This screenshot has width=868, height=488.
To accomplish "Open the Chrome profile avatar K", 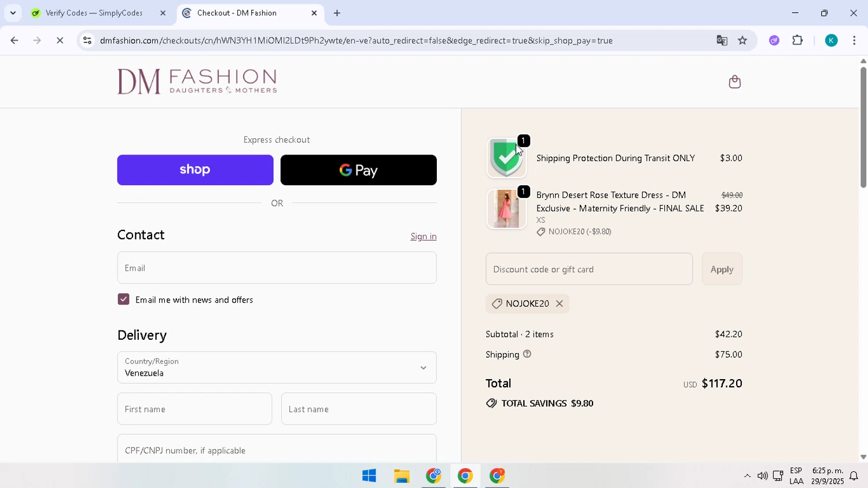I will pos(831,41).
